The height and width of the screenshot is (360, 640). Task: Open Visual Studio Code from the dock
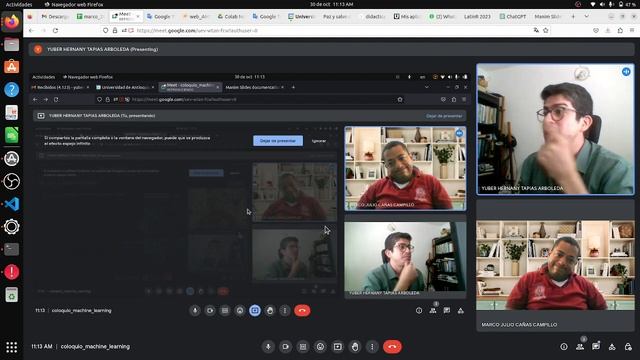(11, 204)
